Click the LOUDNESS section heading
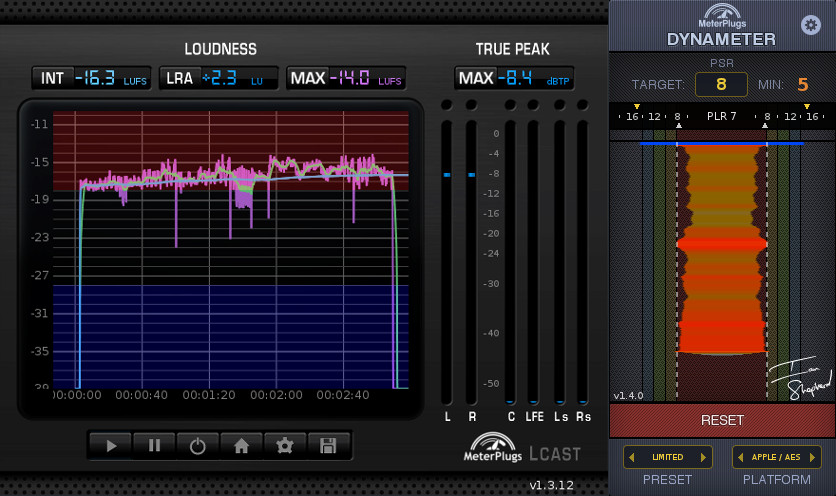The width and height of the screenshot is (836, 496). [220, 50]
